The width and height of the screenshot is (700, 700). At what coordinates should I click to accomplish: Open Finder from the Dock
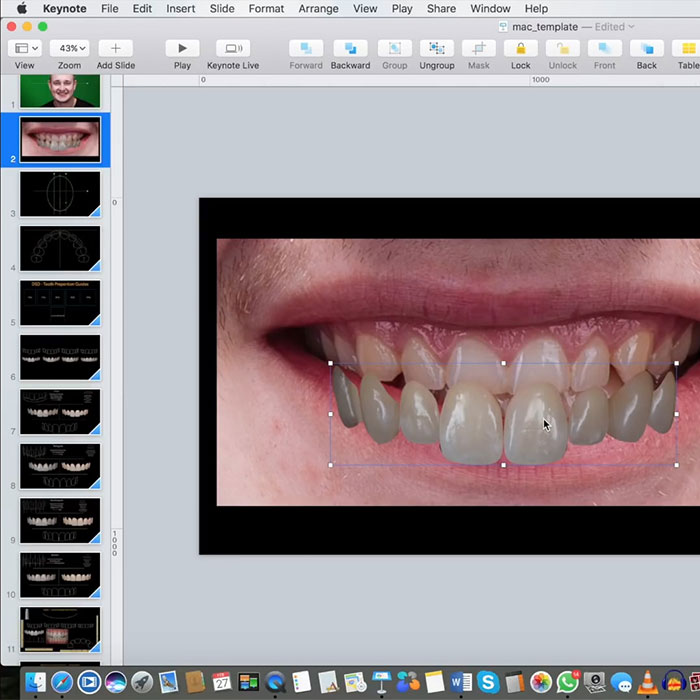[x=35, y=682]
